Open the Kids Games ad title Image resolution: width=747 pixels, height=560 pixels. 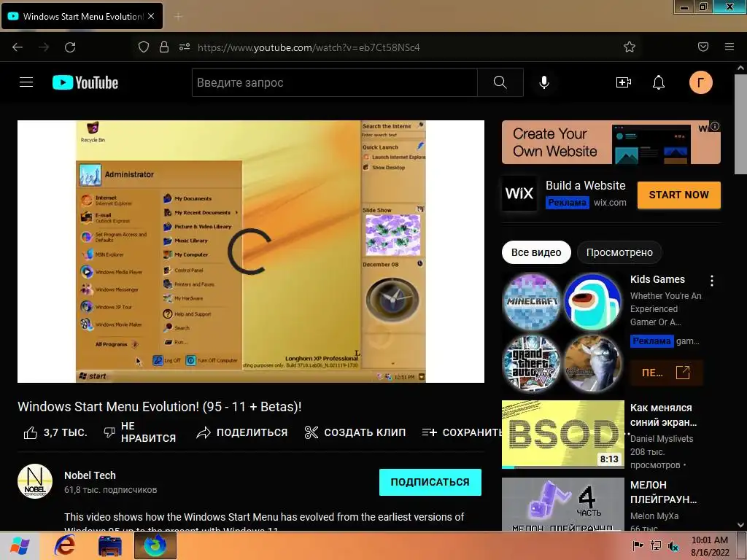point(657,279)
